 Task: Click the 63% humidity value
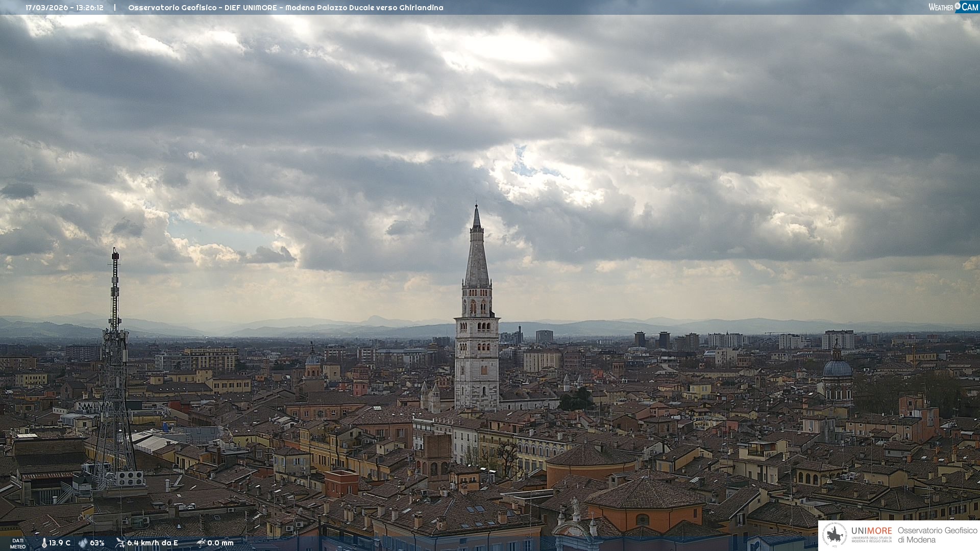click(97, 543)
